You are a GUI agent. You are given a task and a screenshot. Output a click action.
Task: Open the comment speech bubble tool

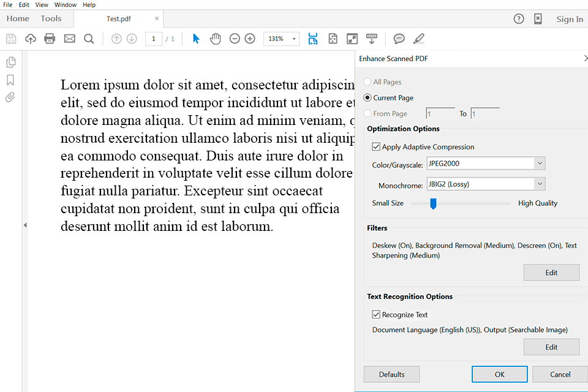pos(399,39)
